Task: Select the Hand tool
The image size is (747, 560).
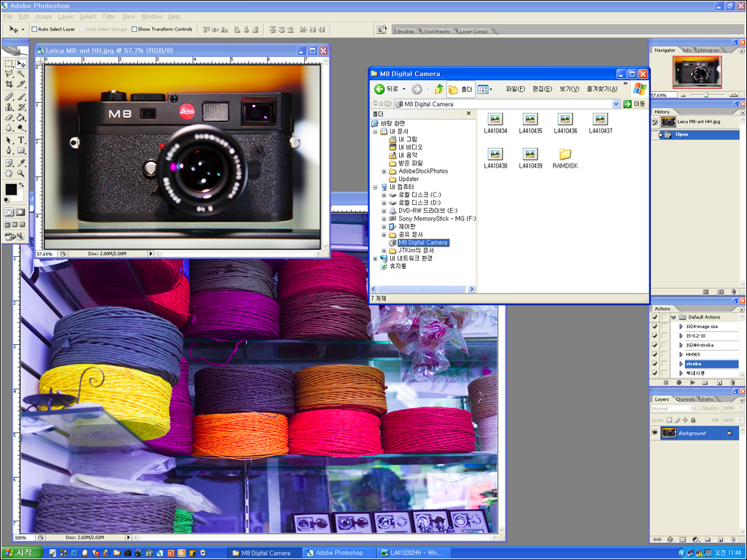Action: pyautogui.click(x=9, y=174)
